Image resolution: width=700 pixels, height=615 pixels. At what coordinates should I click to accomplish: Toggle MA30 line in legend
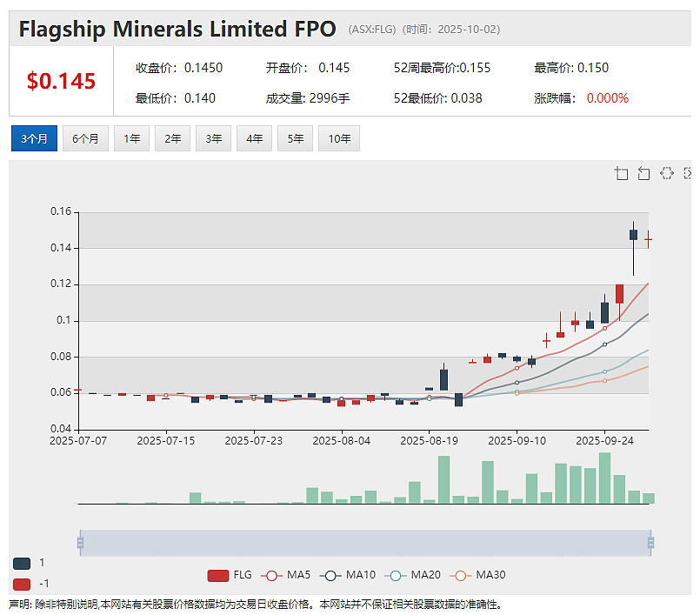[x=477, y=575]
